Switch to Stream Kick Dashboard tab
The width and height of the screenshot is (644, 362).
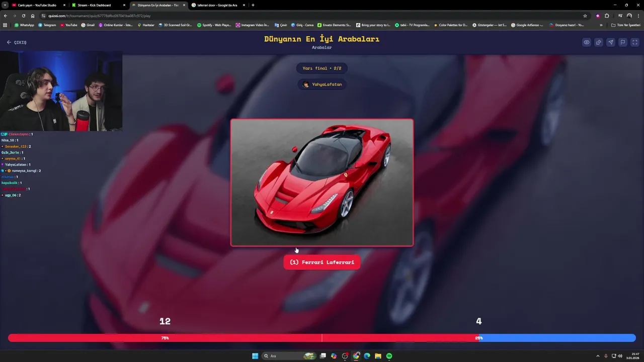(98, 5)
